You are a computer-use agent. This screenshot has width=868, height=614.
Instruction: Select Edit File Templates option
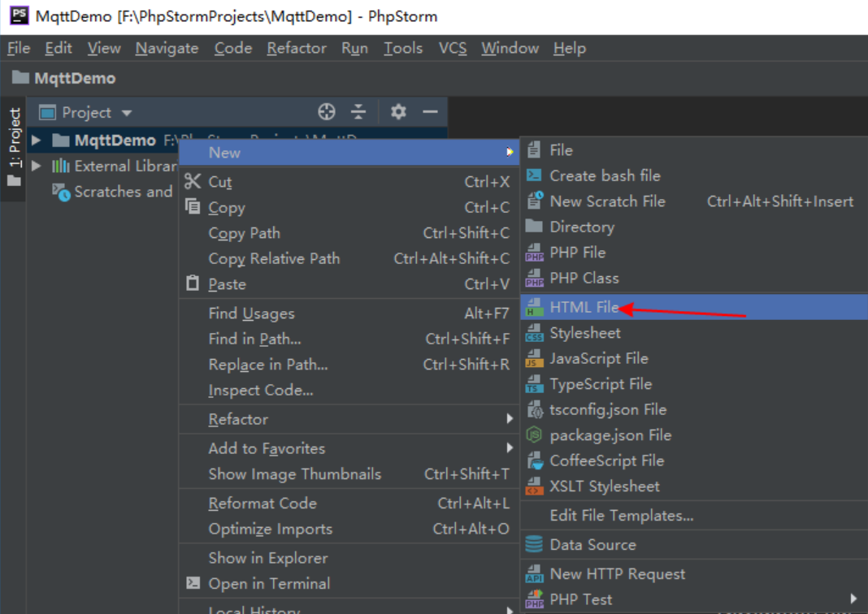pos(621,516)
